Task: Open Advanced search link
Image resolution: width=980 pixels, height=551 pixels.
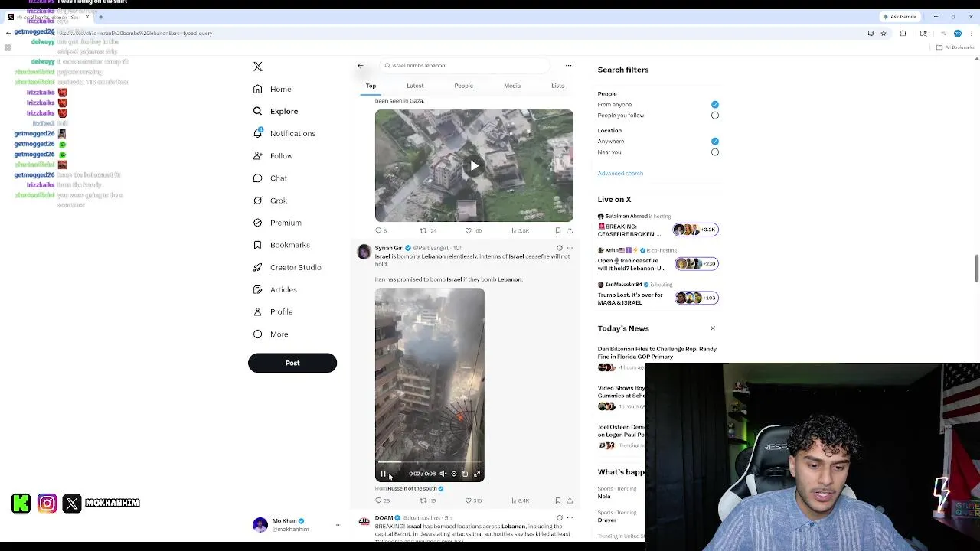Action: (x=620, y=174)
